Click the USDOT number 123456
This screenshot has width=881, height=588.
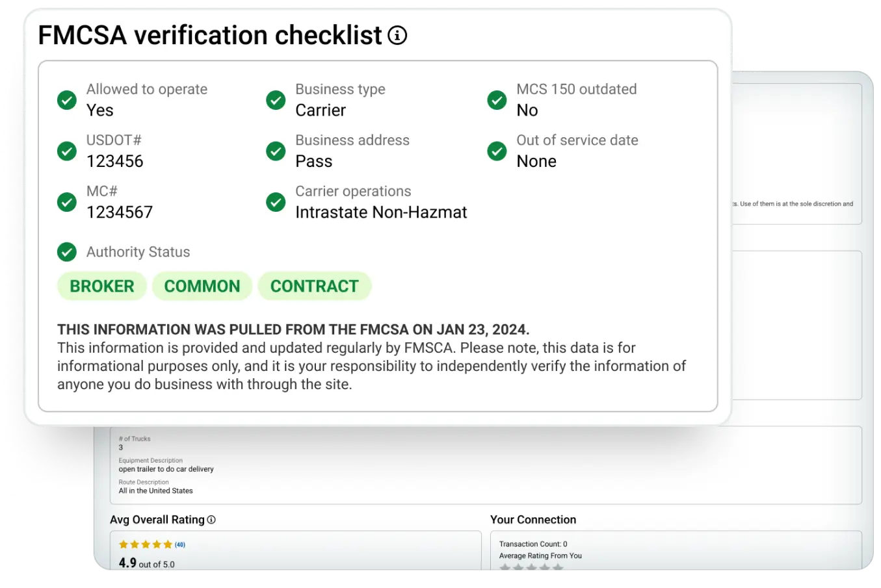115,161
